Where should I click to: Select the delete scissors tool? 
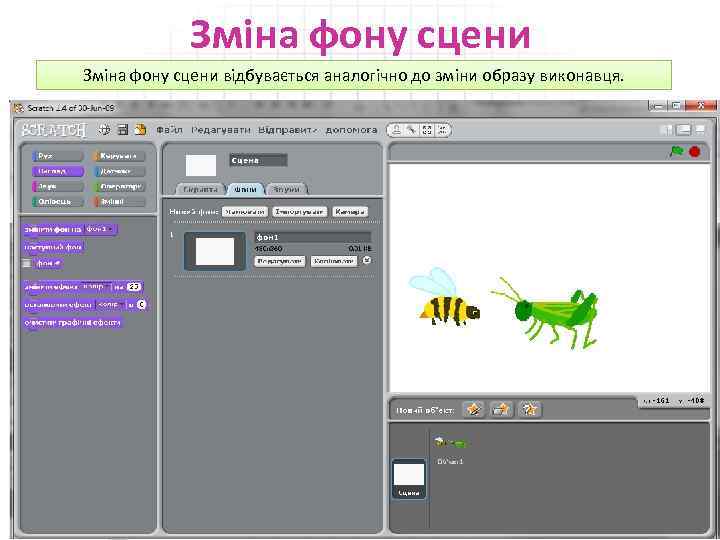click(411, 130)
